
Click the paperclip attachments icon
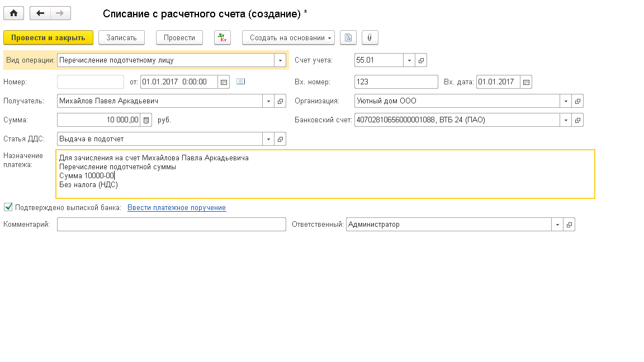(370, 37)
